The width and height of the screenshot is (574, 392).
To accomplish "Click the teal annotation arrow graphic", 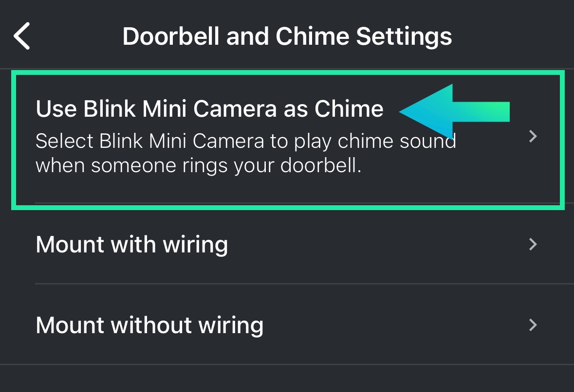I will point(454,111).
